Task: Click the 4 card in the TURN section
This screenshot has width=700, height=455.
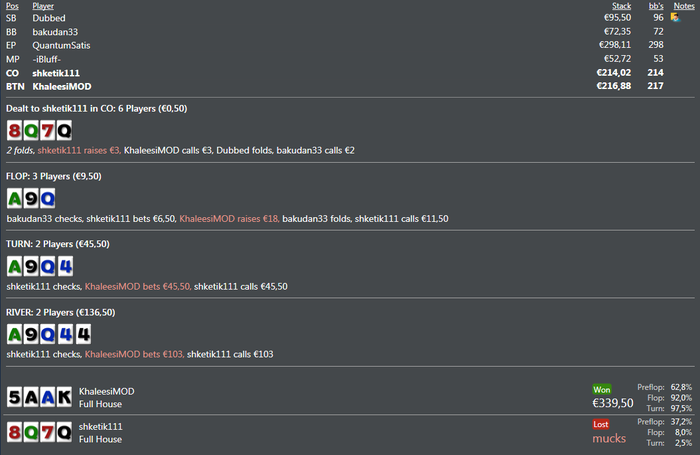Action: pos(65,266)
